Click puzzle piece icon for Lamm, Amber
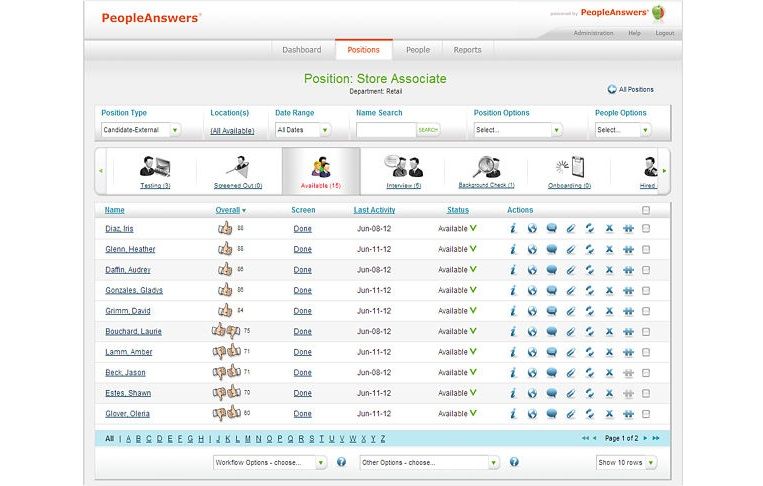This screenshot has width=763, height=486. point(628,352)
